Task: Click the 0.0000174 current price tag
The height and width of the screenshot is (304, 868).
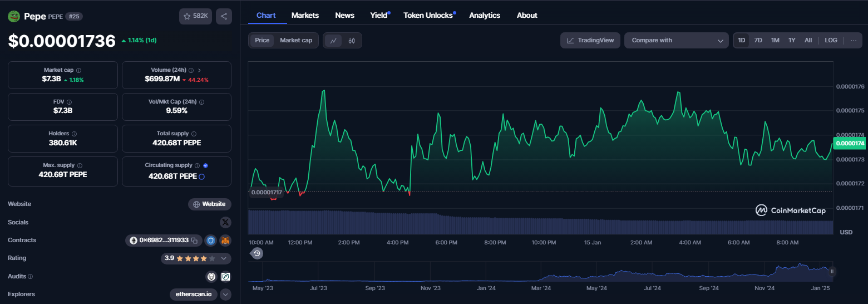Action: pyautogui.click(x=850, y=144)
